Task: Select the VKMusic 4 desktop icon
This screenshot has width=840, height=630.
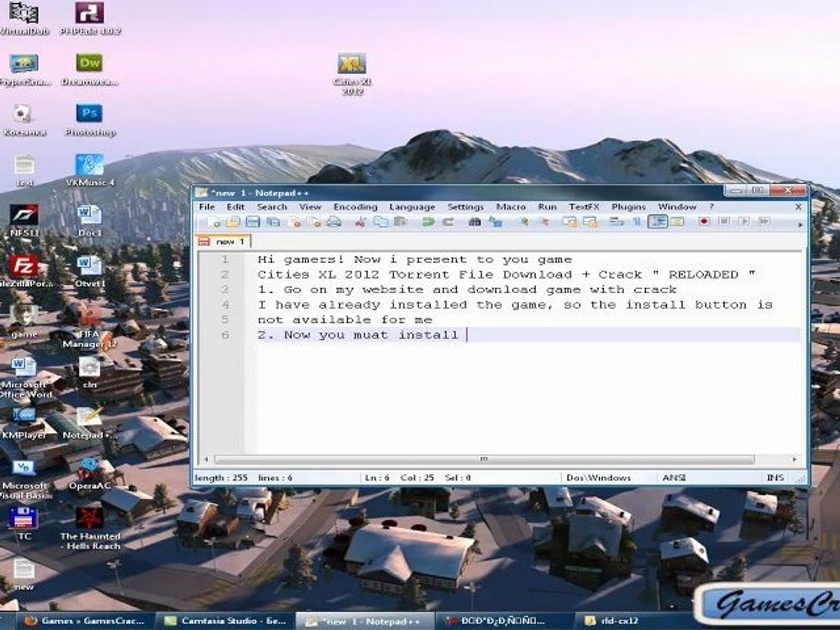Action: [90, 170]
